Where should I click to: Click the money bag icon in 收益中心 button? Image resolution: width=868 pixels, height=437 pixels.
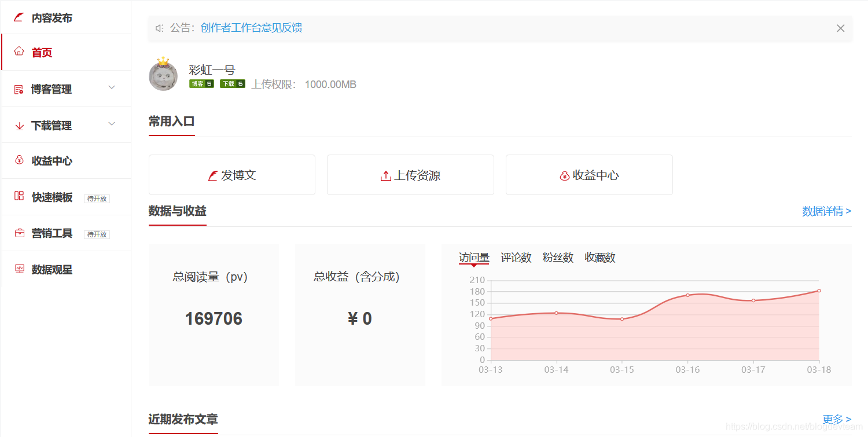(565, 175)
